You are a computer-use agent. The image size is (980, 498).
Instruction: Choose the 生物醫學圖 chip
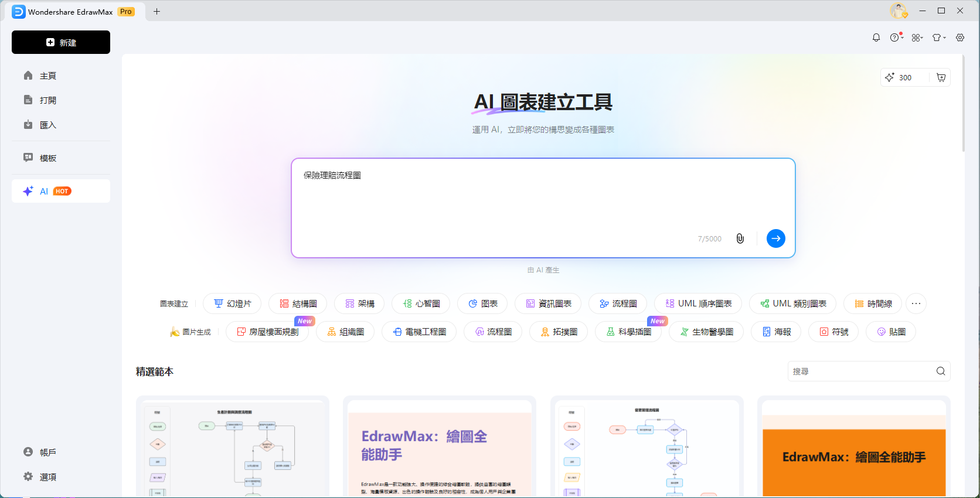coord(706,332)
